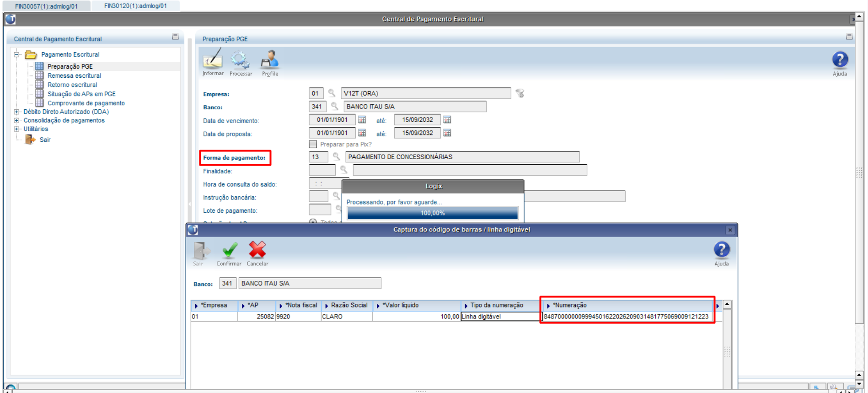Open Finalidade lookup magnifier
This screenshot has height=393, width=868.
coord(344,170)
